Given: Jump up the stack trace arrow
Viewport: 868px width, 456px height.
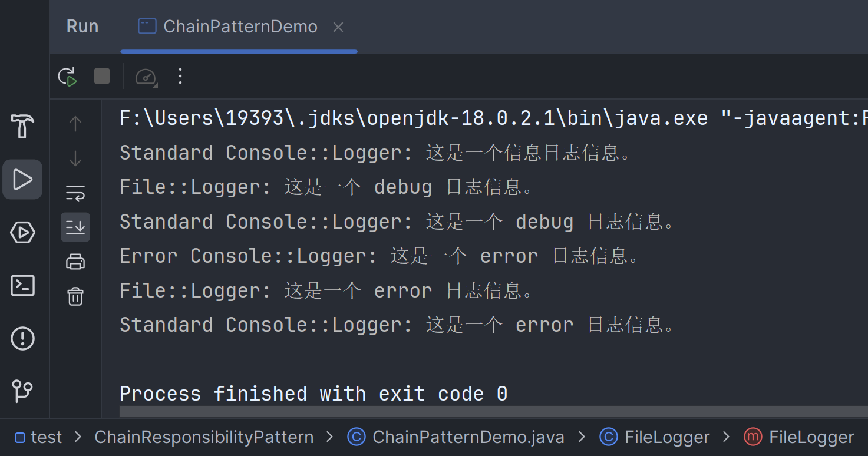Looking at the screenshot, I should [x=75, y=124].
